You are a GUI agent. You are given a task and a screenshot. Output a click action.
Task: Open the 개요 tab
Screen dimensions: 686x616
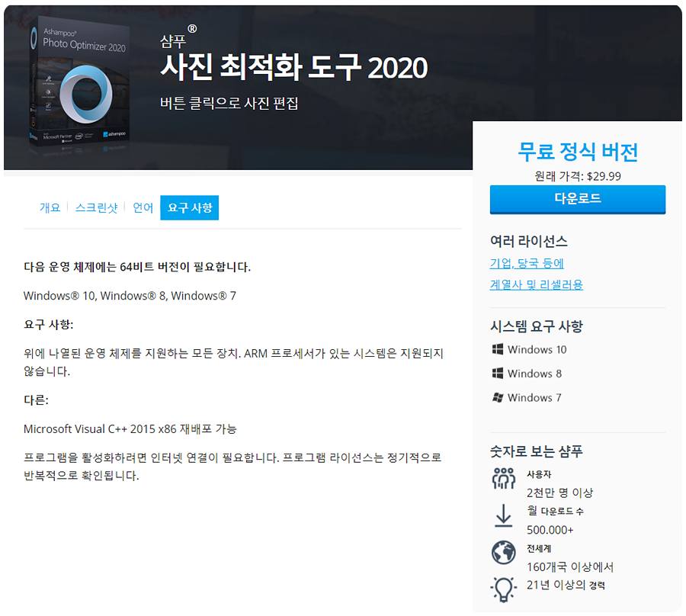(50, 207)
